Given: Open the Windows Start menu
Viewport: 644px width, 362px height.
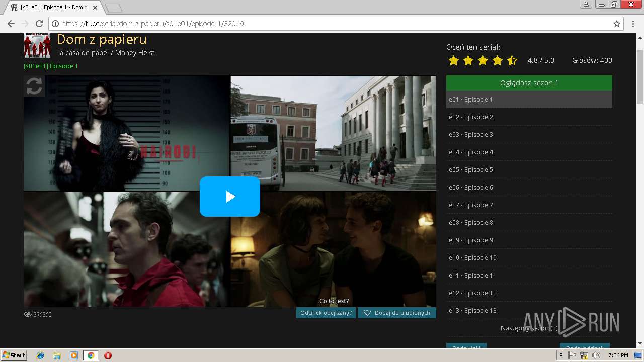Looking at the screenshot, I should coord(14,355).
